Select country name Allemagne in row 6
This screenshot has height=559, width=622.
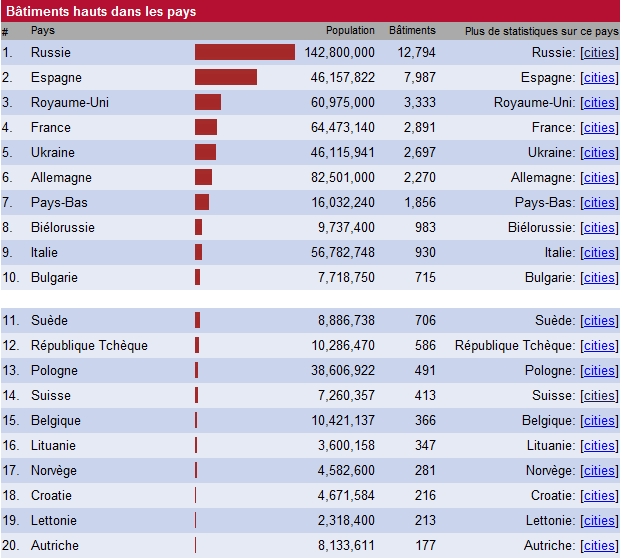coord(61,177)
